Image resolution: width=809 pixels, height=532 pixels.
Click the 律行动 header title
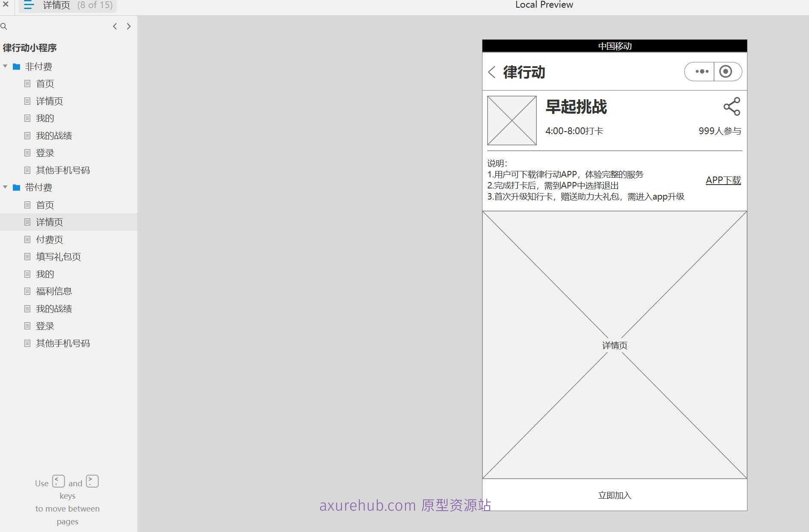[524, 72]
